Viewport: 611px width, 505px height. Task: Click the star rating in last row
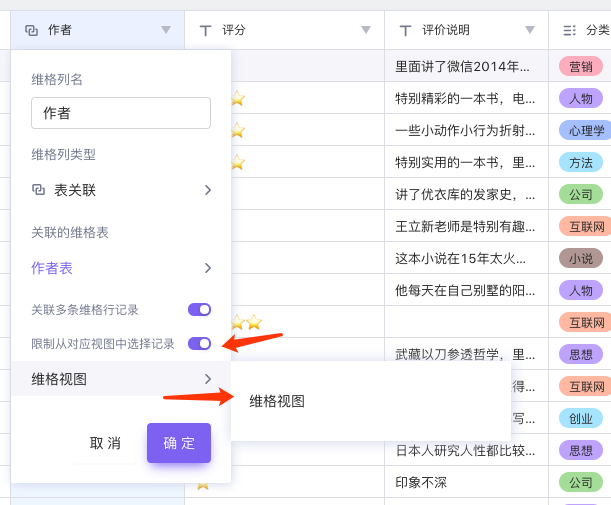pos(203,483)
